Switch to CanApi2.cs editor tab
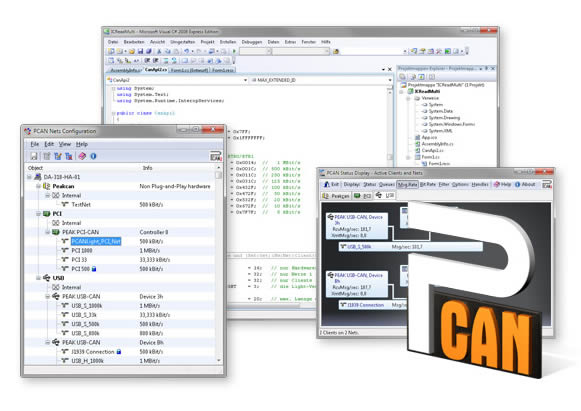The width and height of the screenshot is (581, 411). click(x=155, y=70)
